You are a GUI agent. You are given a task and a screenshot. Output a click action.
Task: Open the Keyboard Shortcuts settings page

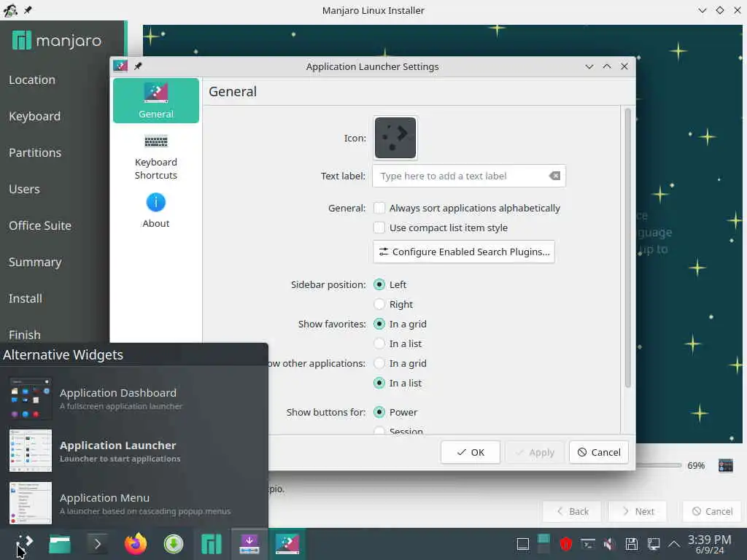[x=156, y=157]
